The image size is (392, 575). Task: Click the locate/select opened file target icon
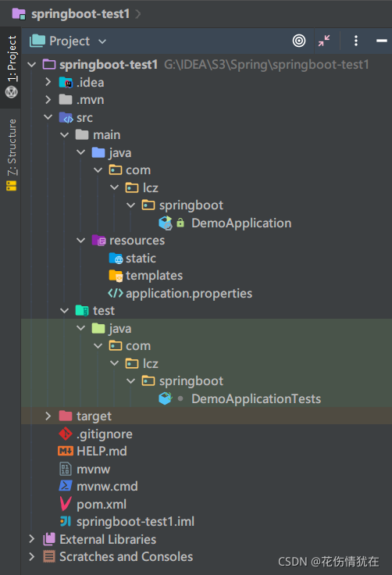pos(299,41)
